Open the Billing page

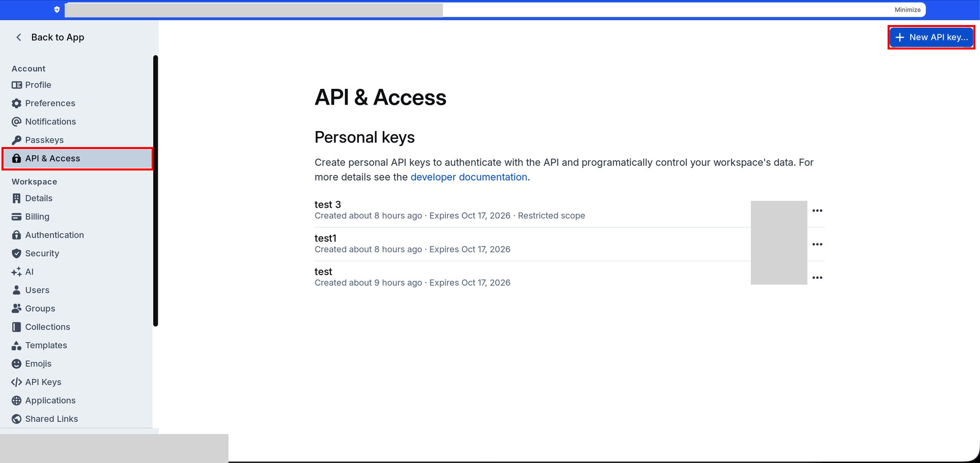click(77, 216)
